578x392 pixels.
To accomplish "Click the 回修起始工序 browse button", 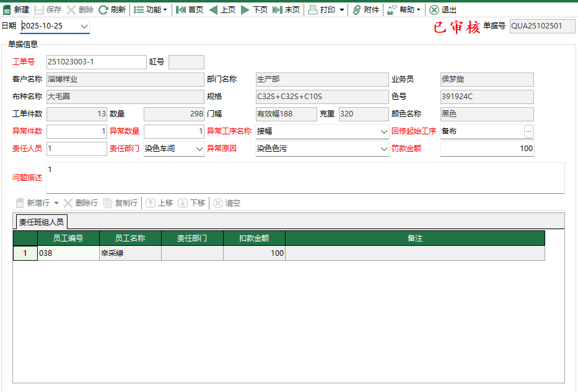I will tap(528, 131).
